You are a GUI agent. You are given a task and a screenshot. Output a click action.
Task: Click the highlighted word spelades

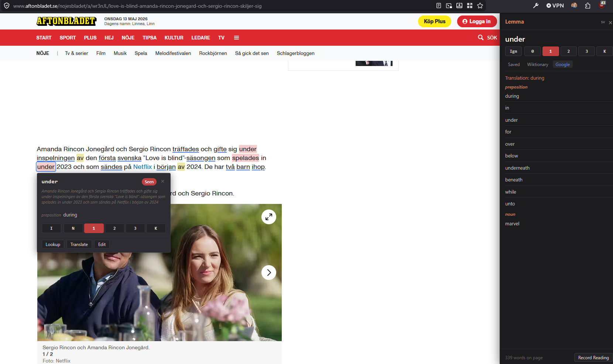246,158
